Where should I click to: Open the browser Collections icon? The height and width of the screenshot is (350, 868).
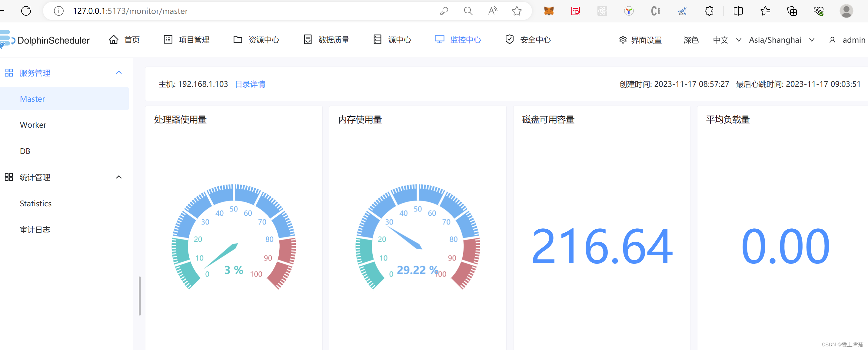tap(792, 11)
